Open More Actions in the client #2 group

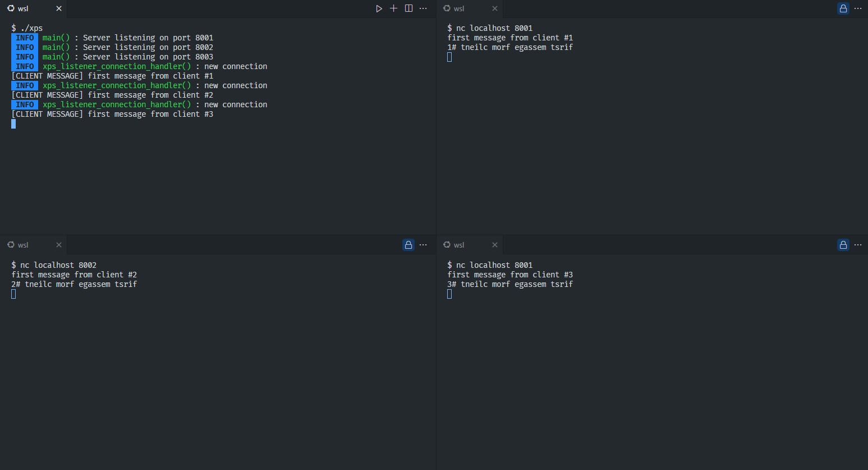click(x=423, y=245)
